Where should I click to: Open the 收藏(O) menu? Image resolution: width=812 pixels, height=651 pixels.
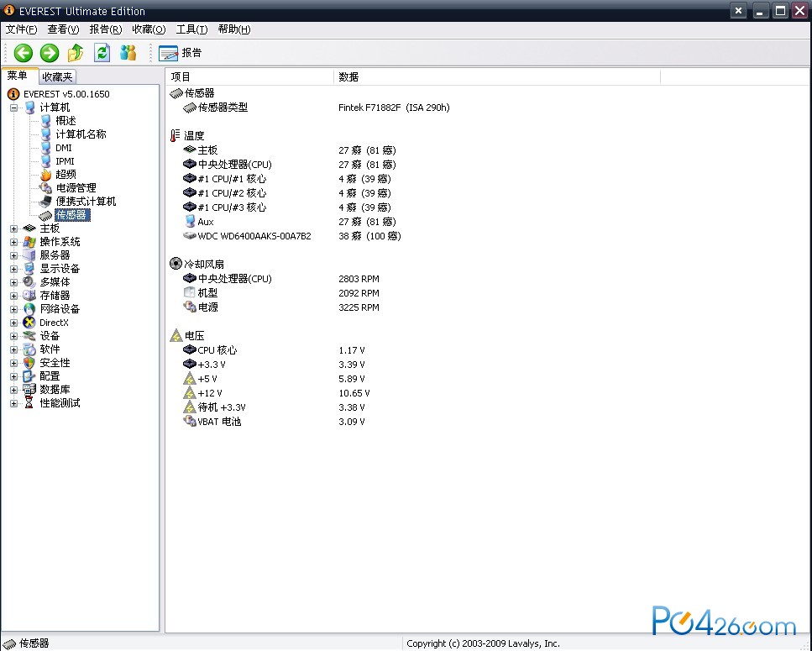coord(149,29)
